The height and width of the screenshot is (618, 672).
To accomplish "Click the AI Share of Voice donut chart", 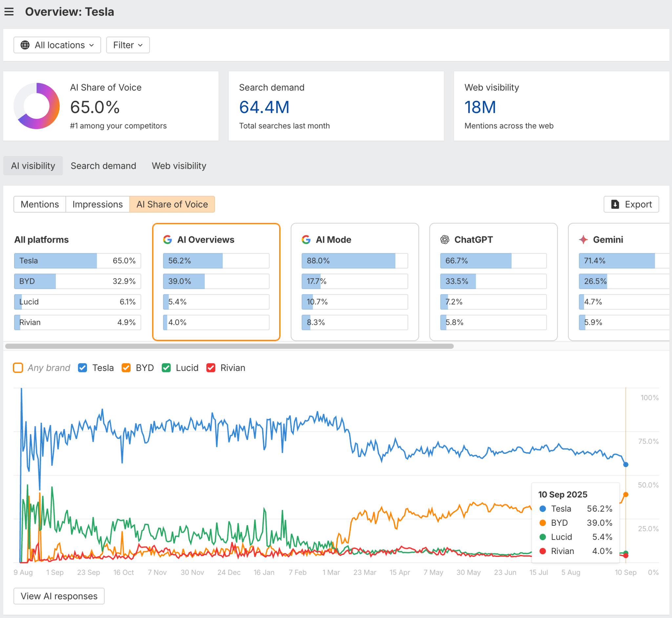I will pyautogui.click(x=37, y=106).
